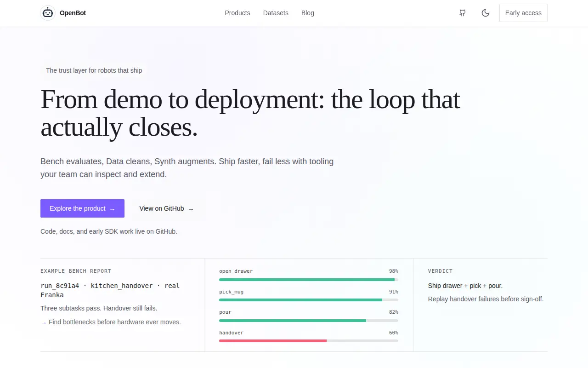Click 'Ship drawer + pick + pour.' text

[465, 286]
